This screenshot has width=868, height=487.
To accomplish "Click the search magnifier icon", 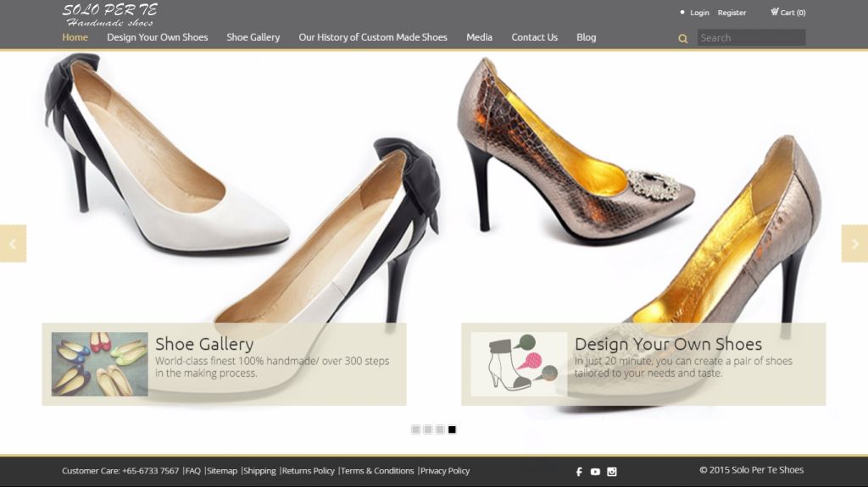I will pos(682,38).
